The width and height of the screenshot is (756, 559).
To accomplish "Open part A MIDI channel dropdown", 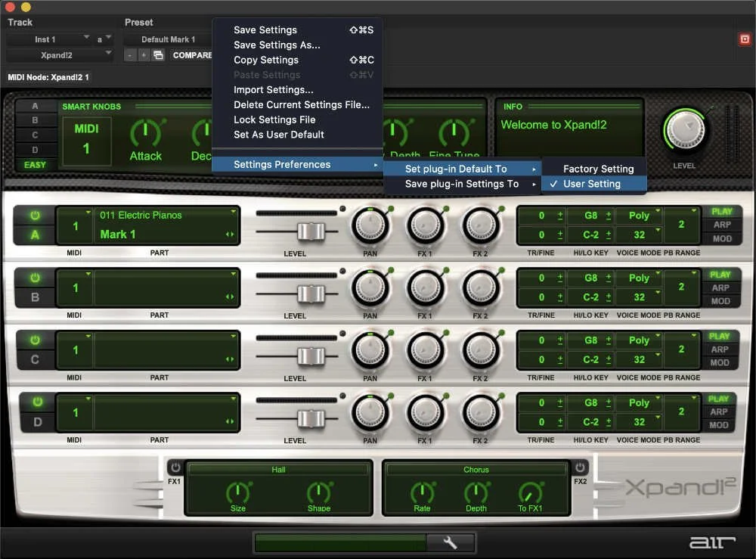I will click(x=75, y=225).
